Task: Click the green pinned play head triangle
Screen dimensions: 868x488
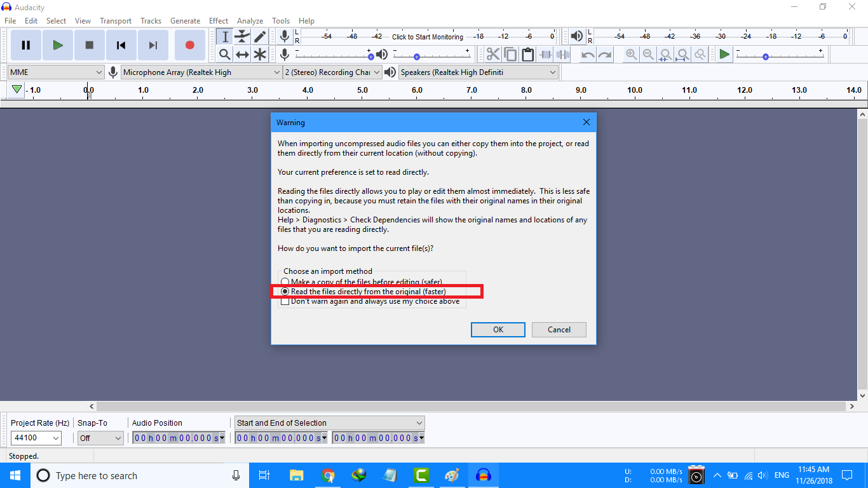Action: click(17, 90)
